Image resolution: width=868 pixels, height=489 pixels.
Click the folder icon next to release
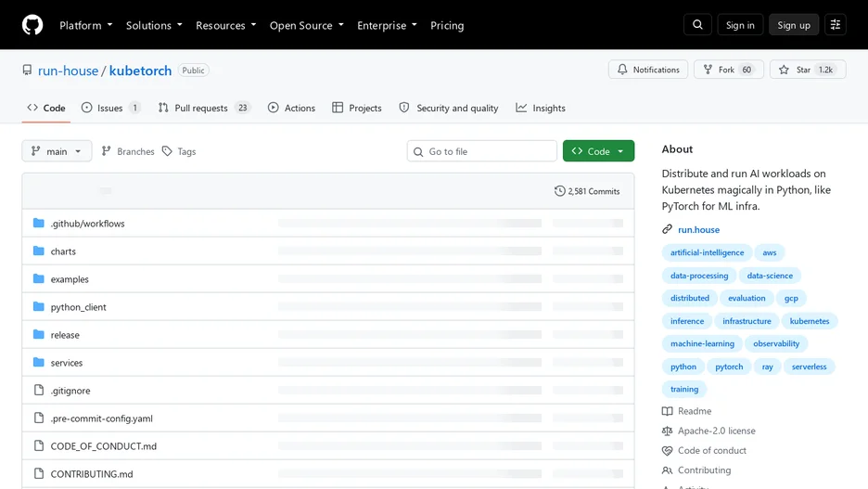[x=38, y=334]
